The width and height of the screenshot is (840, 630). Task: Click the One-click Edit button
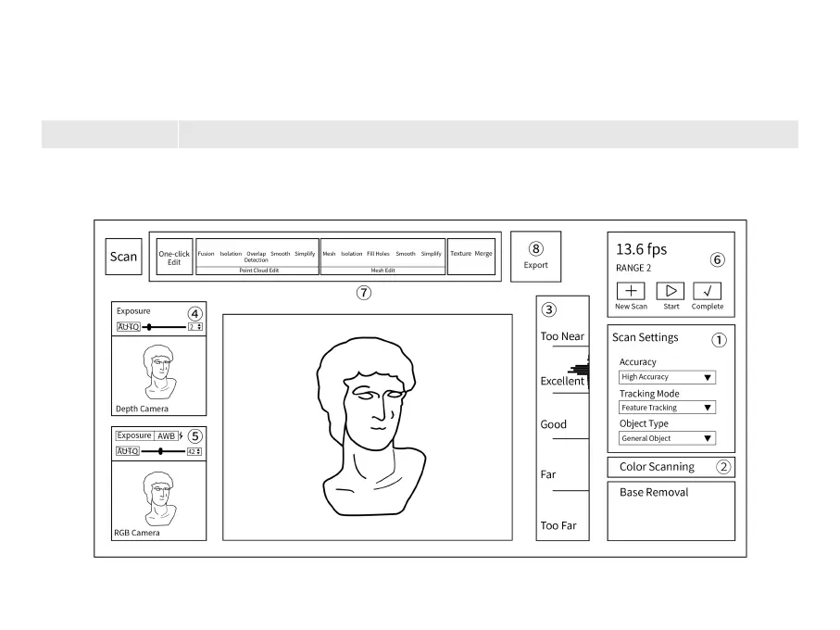(174, 258)
